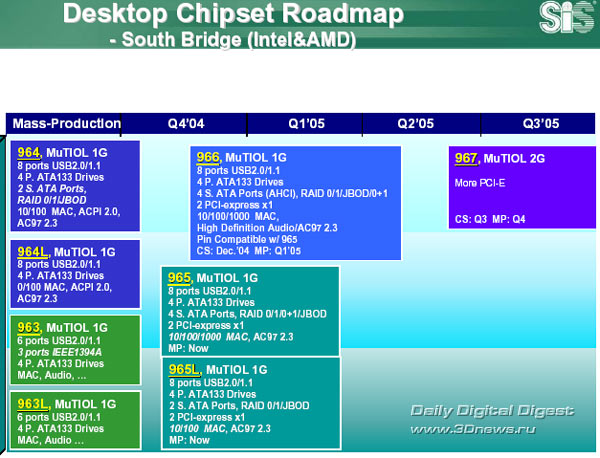This screenshot has height=458, width=600.
Task: Click 'MAC, Audio ...' in the 963L box
Action: 50,440
